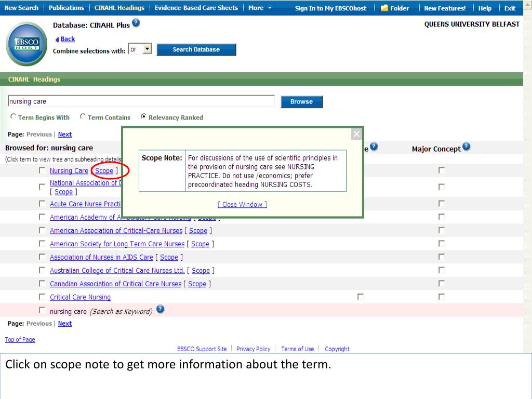Viewport: 532px width, 399px height.
Task: Check Critical Care Nursing term checkbox
Action: tap(42, 297)
